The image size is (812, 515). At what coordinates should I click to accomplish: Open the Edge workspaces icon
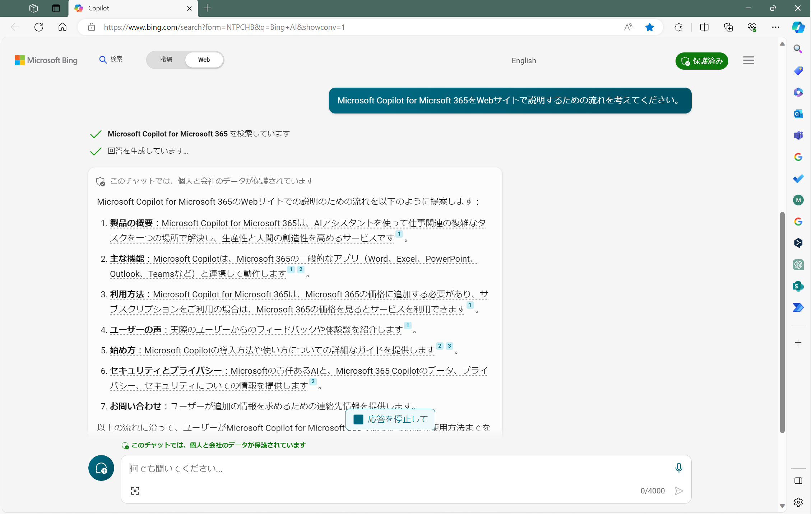(x=33, y=8)
